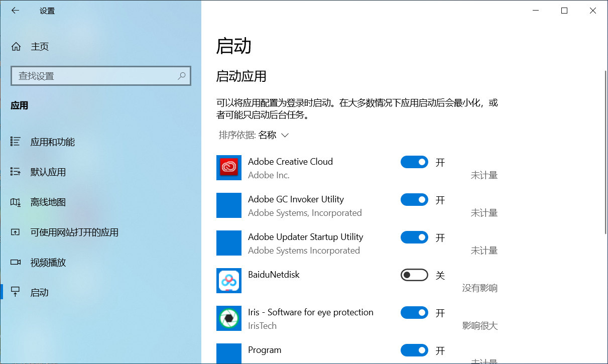
Task: Toggle the Program startup switch
Action: [x=414, y=350]
